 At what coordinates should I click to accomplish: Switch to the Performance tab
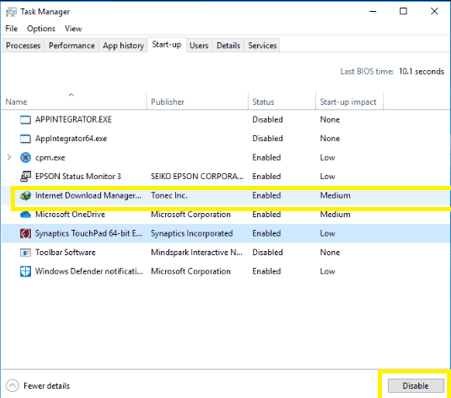tap(72, 45)
